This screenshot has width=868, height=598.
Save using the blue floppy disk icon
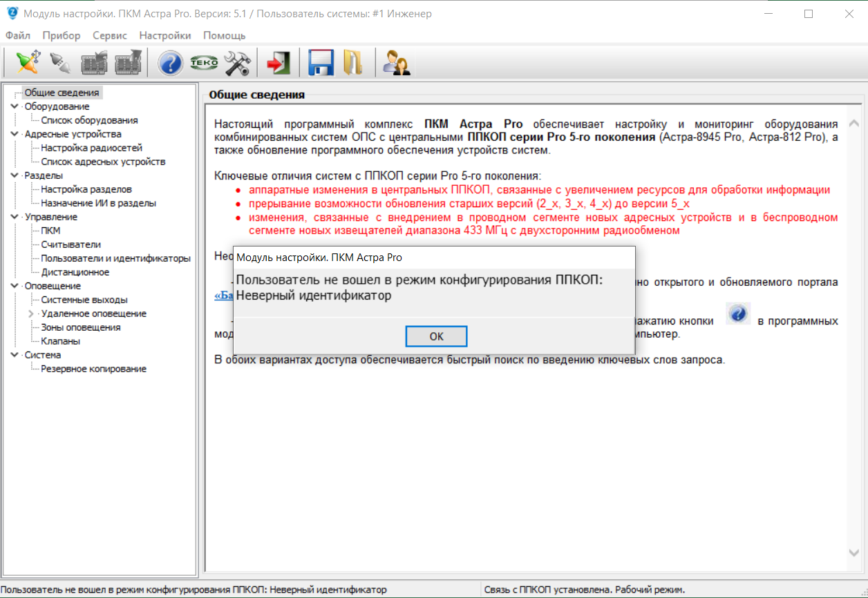321,63
